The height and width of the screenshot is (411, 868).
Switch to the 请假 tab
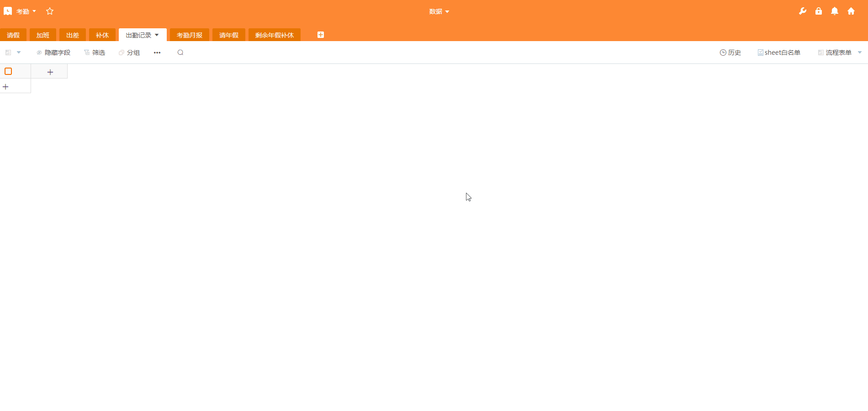click(x=13, y=35)
